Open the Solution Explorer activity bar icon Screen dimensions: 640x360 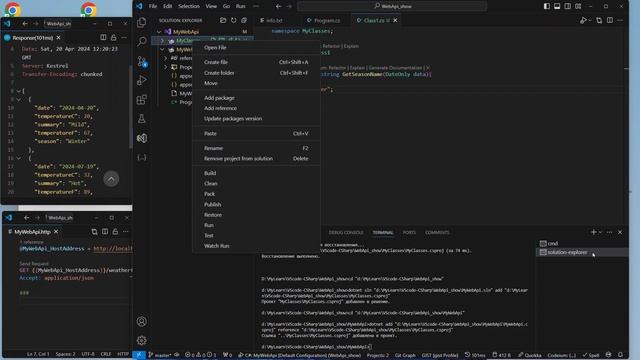(142, 138)
